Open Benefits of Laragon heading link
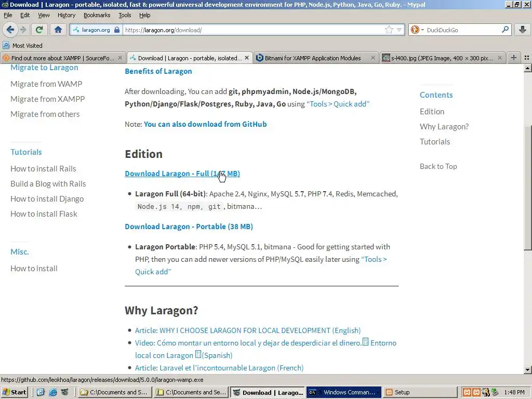Screen dimensions: 532x399 158,71
